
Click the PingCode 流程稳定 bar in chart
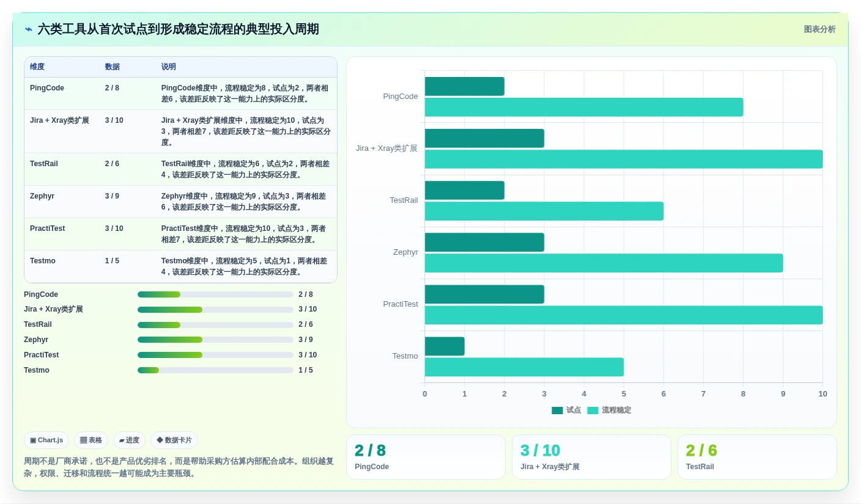pos(584,107)
